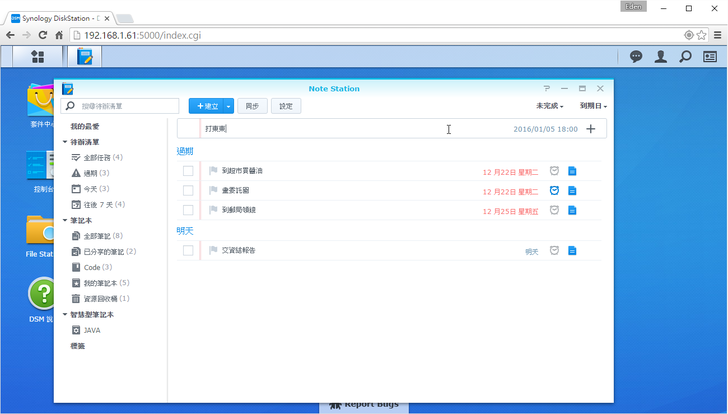
Task: Open the DSM search magnifier icon
Action: pyautogui.click(x=685, y=57)
